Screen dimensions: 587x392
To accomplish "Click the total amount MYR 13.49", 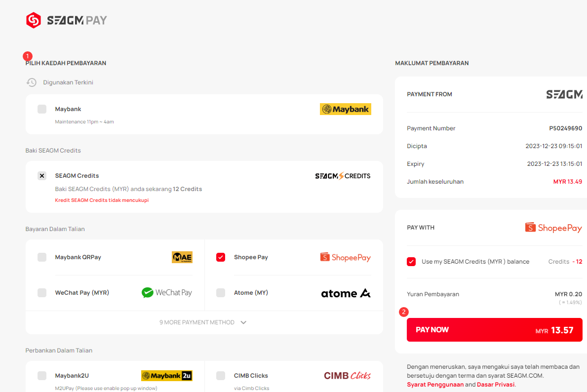I will point(568,182).
